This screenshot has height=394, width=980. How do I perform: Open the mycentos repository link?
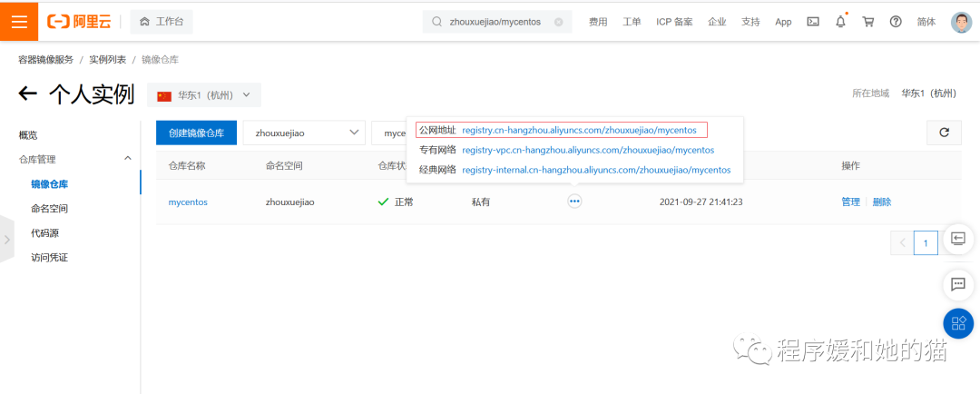tap(188, 202)
